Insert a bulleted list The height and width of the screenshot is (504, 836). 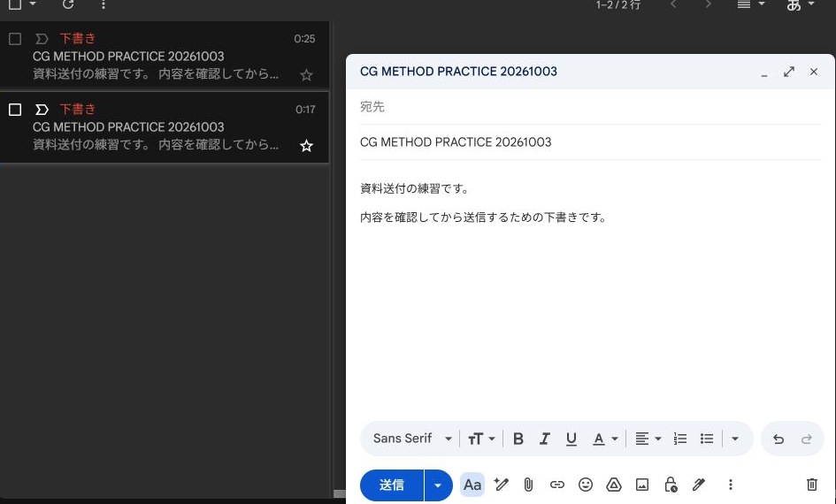tap(707, 439)
